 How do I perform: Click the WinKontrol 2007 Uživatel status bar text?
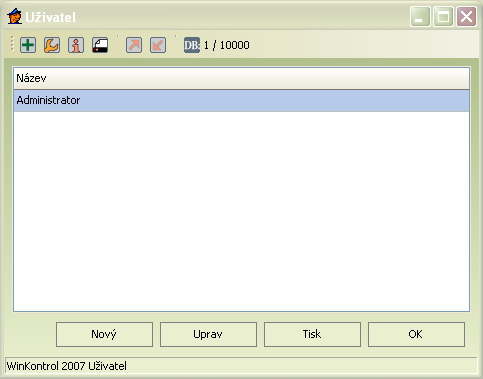point(67,366)
